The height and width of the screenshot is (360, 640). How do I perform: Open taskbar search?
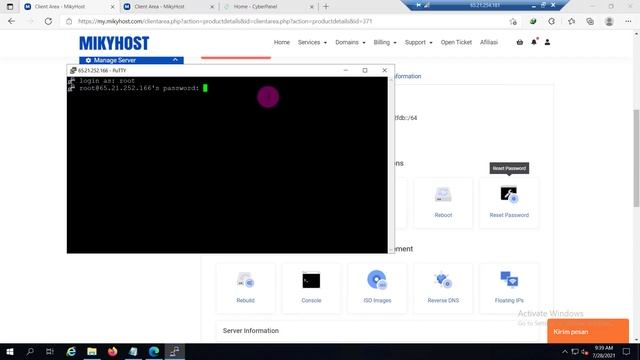pyautogui.click(x=30, y=351)
